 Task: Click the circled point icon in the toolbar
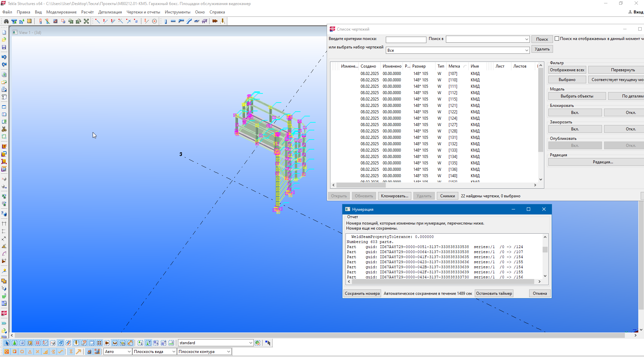pos(154,21)
